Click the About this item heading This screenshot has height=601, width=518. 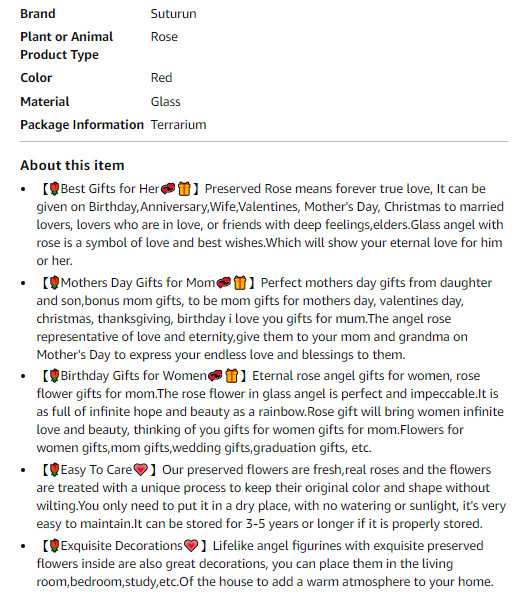pyautogui.click(x=72, y=165)
